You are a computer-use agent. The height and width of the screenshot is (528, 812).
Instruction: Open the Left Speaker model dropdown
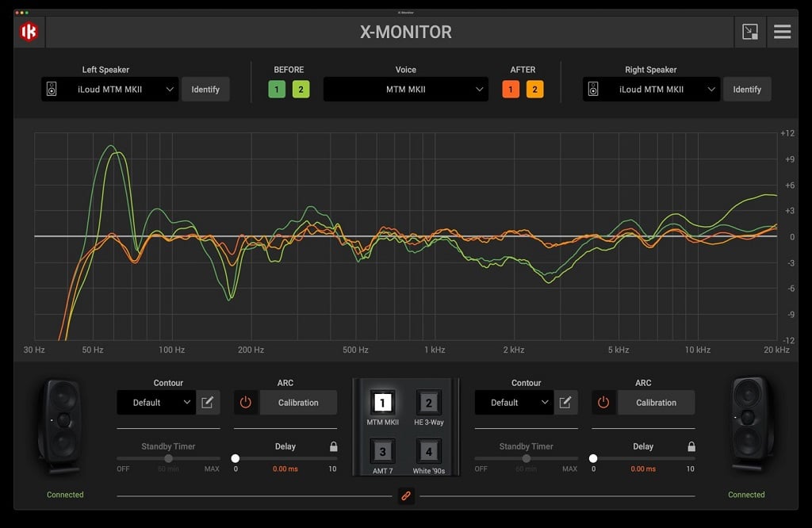point(109,89)
